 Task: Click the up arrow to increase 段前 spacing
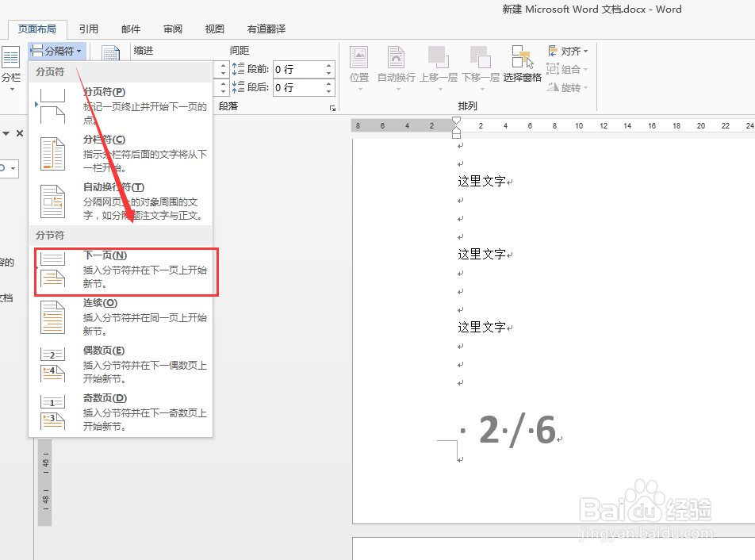pos(328,65)
